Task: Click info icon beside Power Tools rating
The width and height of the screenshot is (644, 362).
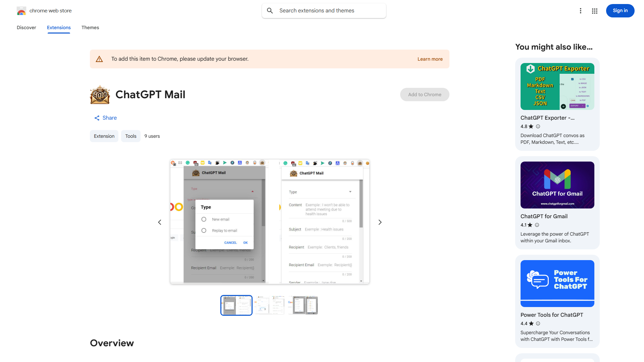Action: [538, 323]
